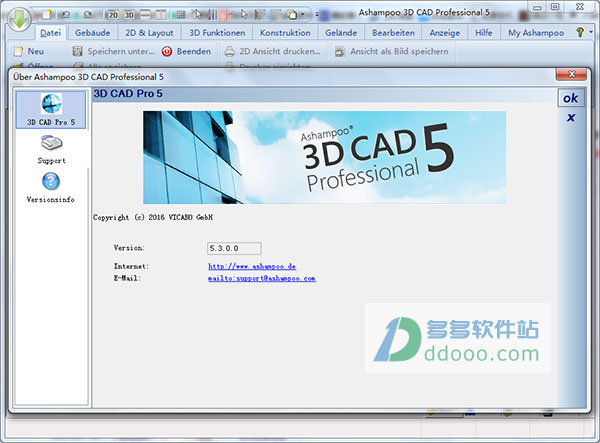
Task: Open the Datei ribbon tab
Action: pyautogui.click(x=51, y=33)
